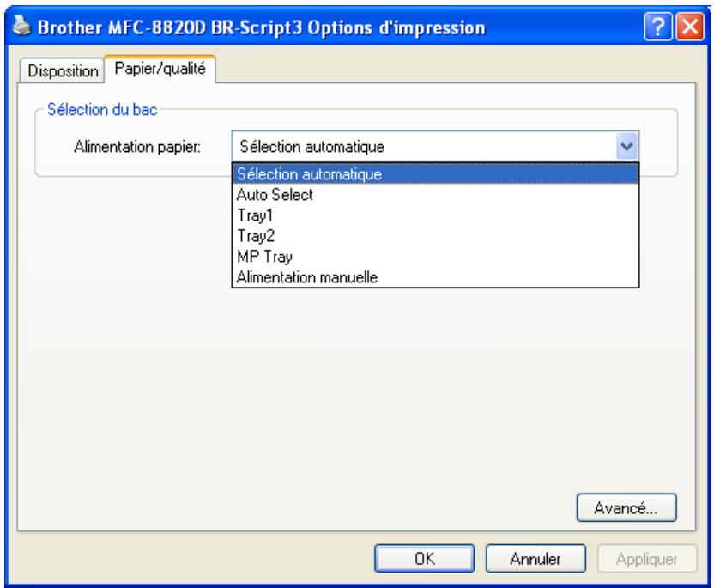Confirm with the OK button
The width and height of the screenshot is (714, 588).
click(425, 559)
